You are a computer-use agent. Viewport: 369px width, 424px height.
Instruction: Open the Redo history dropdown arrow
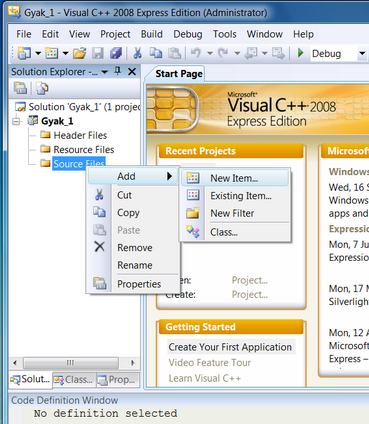(237, 53)
